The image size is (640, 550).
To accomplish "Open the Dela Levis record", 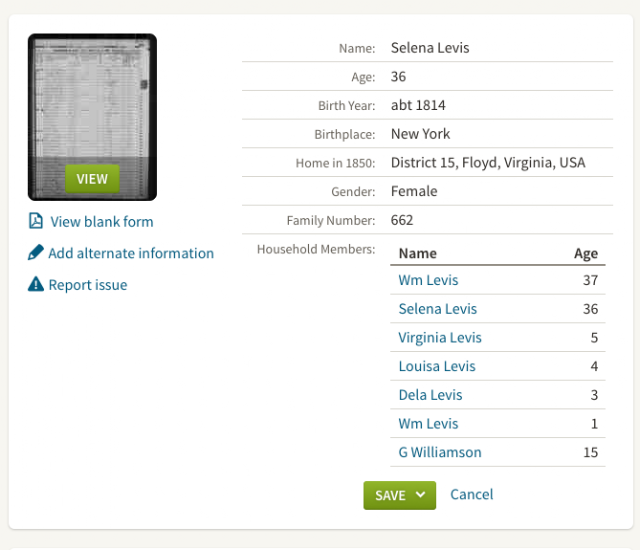I will pyautogui.click(x=430, y=395).
